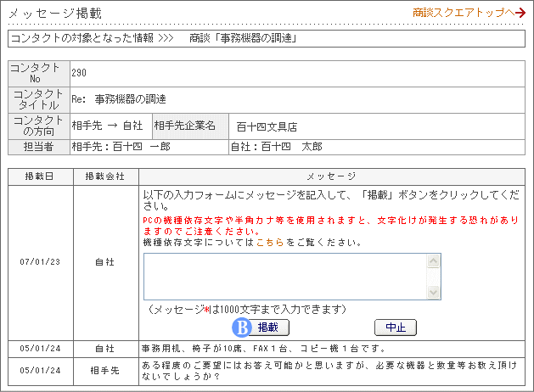Click the blue circled B marker icon

(x=242, y=327)
